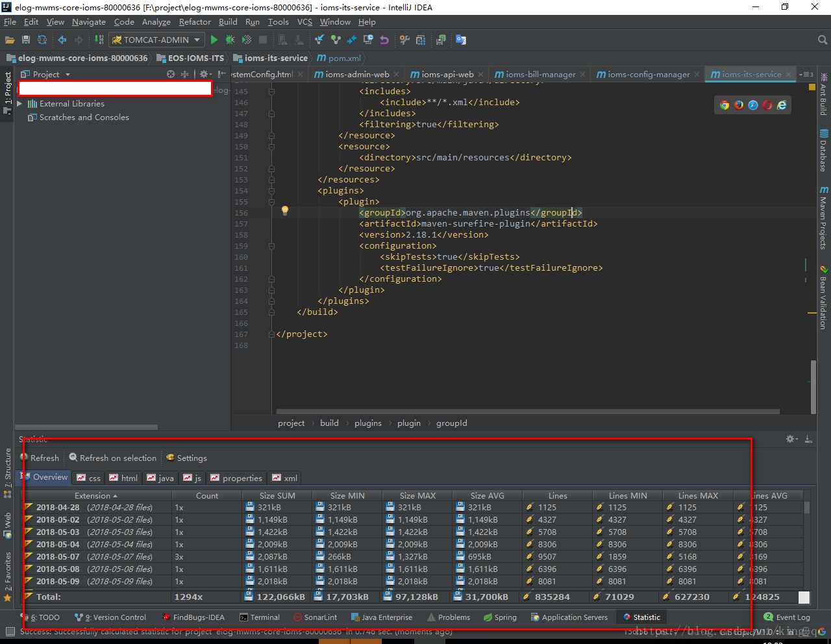This screenshot has height=644, width=831.
Task: Click the search magnifier icon at top right
Action: pos(822,40)
